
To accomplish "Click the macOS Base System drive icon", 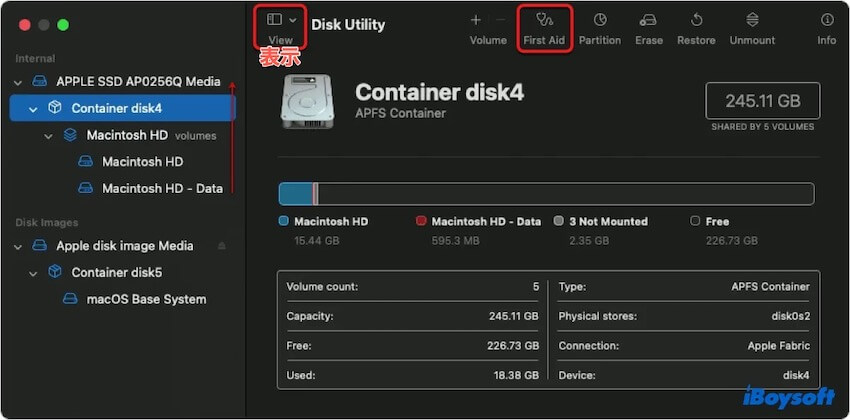I will 70,299.
